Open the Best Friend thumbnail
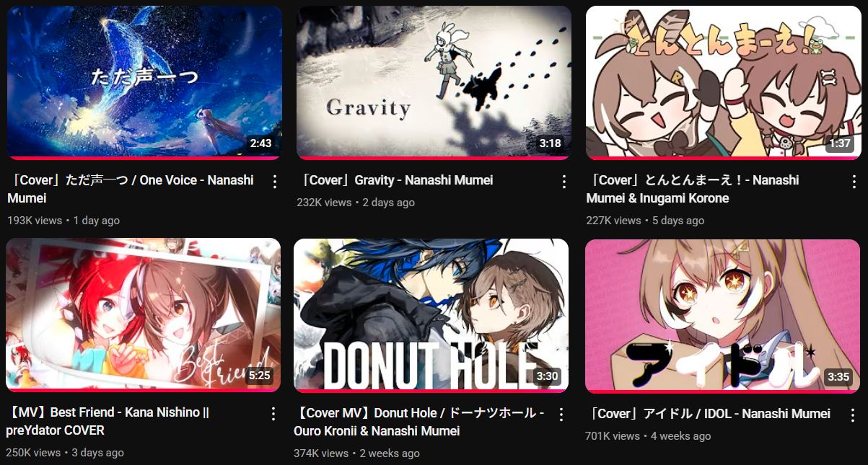 [x=143, y=315]
